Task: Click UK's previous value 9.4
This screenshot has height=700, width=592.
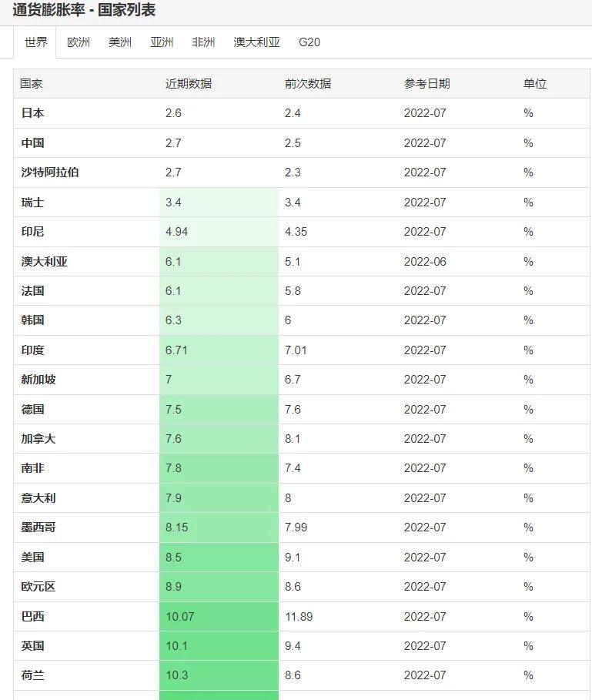Action: (293, 646)
